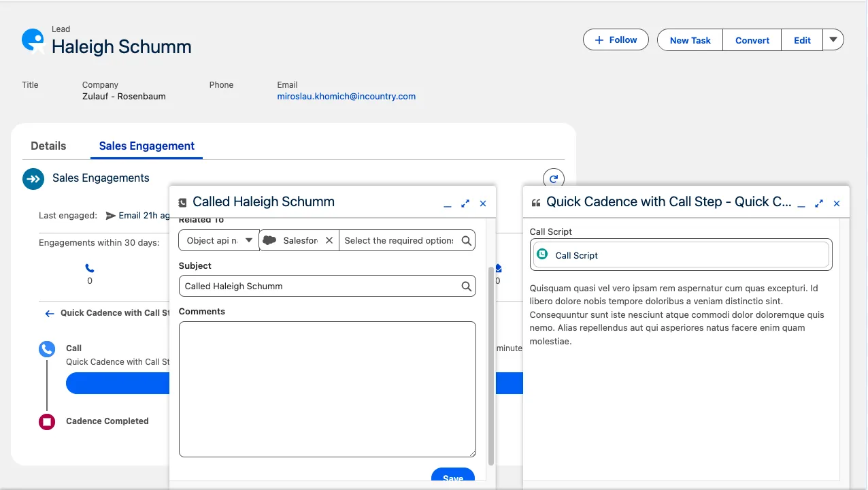Pop out the Quick Cadence script panel
868x490 pixels.
coord(819,203)
